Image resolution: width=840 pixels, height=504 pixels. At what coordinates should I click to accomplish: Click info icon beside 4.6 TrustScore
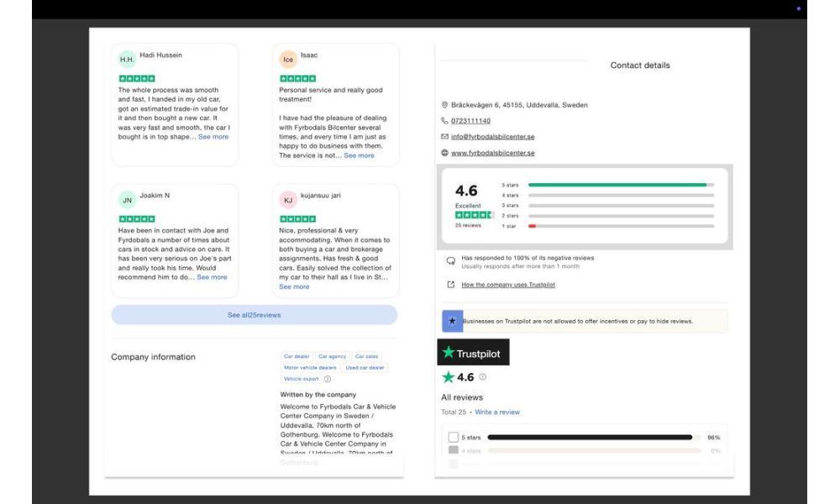pos(482,377)
